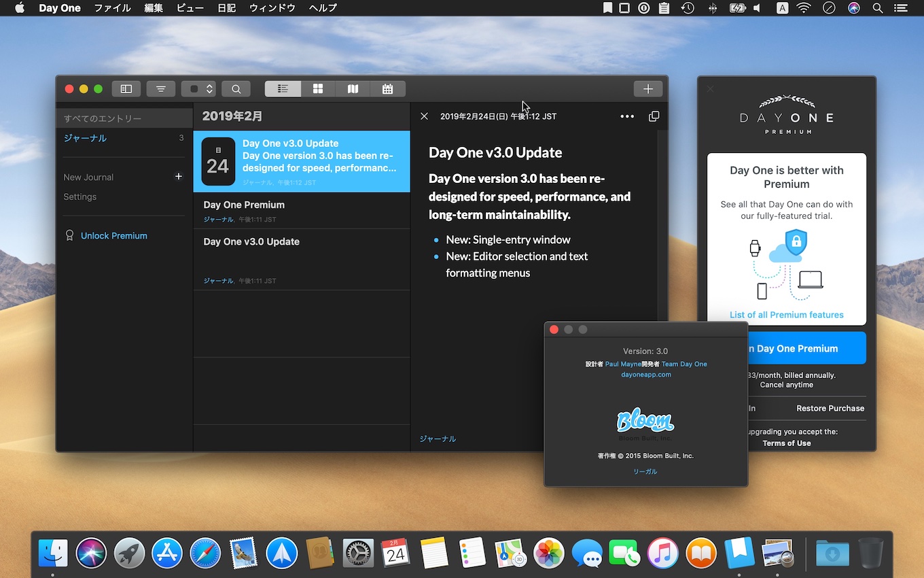Open the journal color selector dropdown
924x578 pixels.
(198, 89)
